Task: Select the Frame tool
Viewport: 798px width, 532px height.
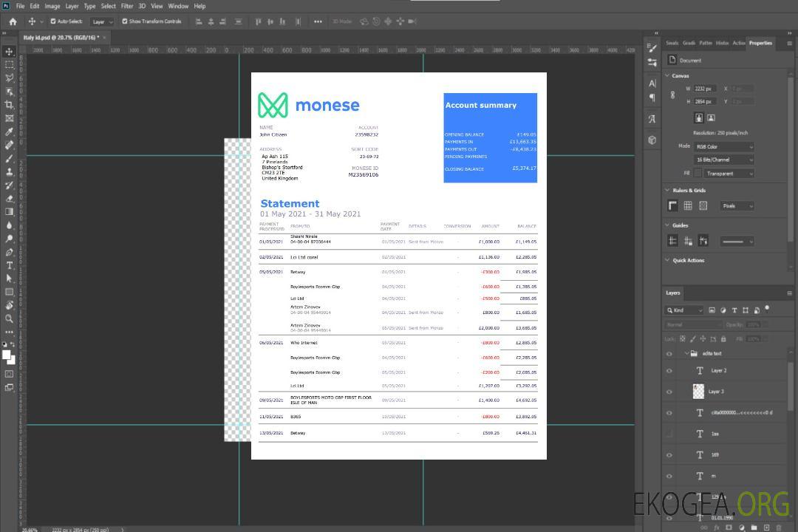Action: [9, 118]
